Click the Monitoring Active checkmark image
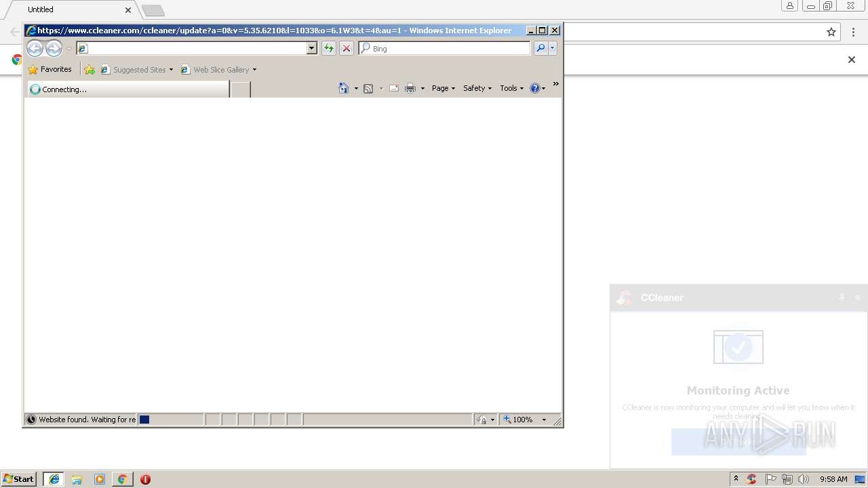 tap(738, 348)
